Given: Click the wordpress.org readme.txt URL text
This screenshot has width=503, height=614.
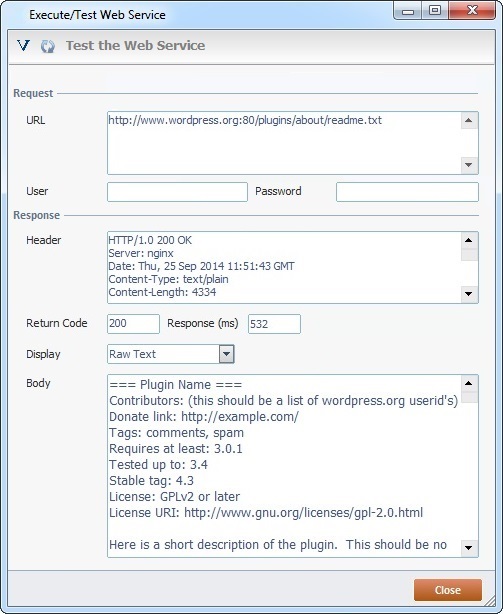Looking at the screenshot, I should click(x=245, y=120).
